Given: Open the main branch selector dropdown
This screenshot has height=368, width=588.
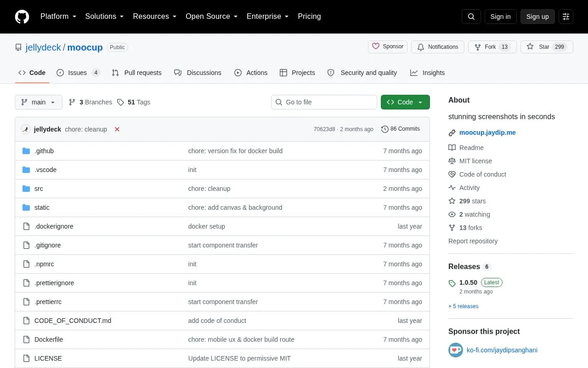Looking at the screenshot, I should click(39, 102).
